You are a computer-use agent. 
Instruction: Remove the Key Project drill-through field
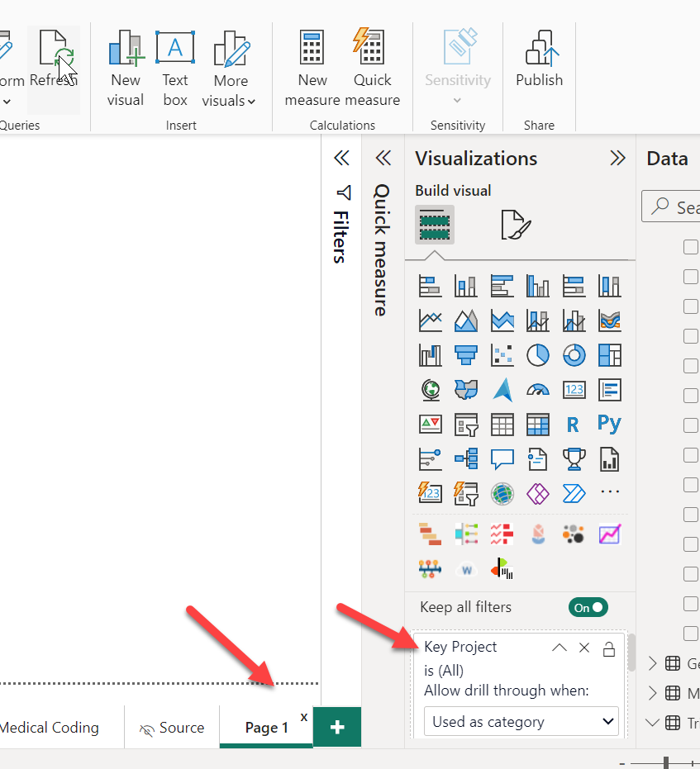(584, 648)
